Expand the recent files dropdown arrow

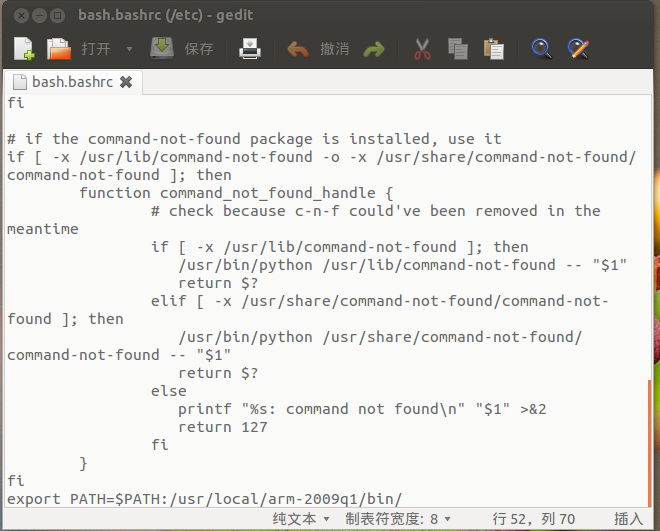click(x=130, y=49)
